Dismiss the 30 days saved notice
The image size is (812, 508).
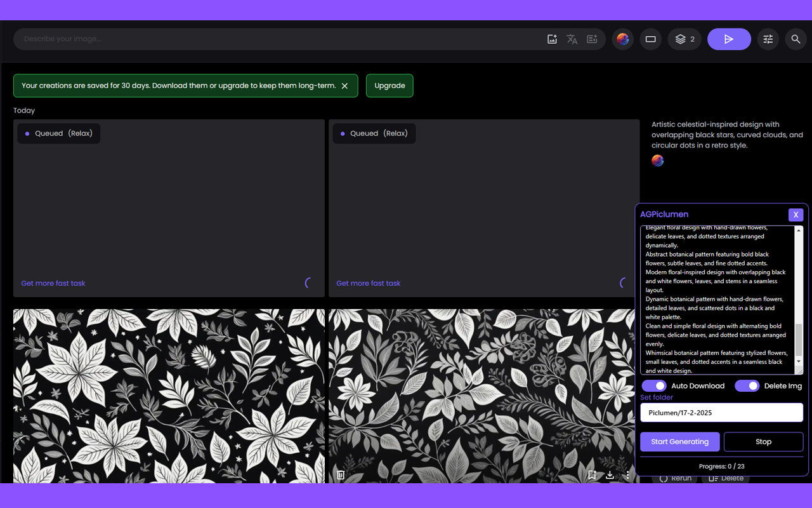coord(344,86)
